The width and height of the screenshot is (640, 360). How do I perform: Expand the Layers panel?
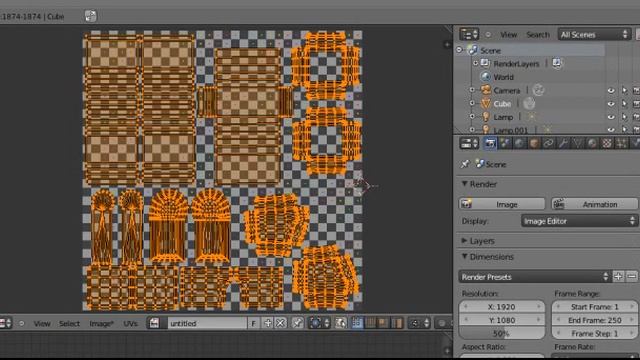click(464, 240)
